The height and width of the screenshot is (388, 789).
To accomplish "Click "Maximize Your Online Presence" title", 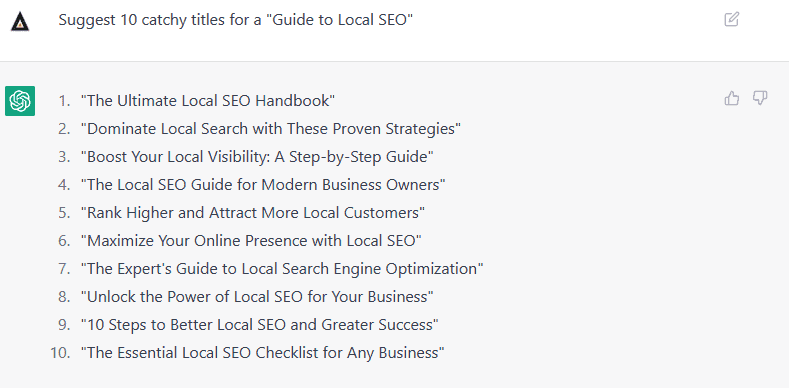I will 251,241.
